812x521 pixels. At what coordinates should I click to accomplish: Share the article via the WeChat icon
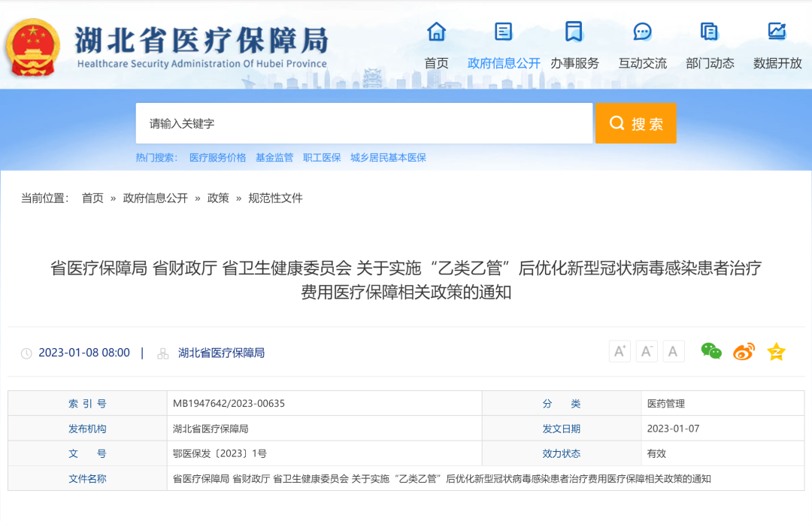[x=711, y=351]
